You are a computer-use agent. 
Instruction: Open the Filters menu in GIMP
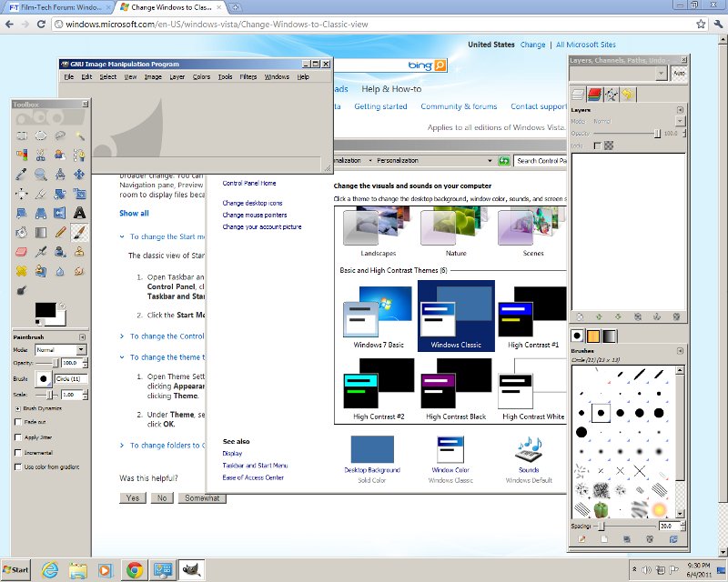[248, 77]
